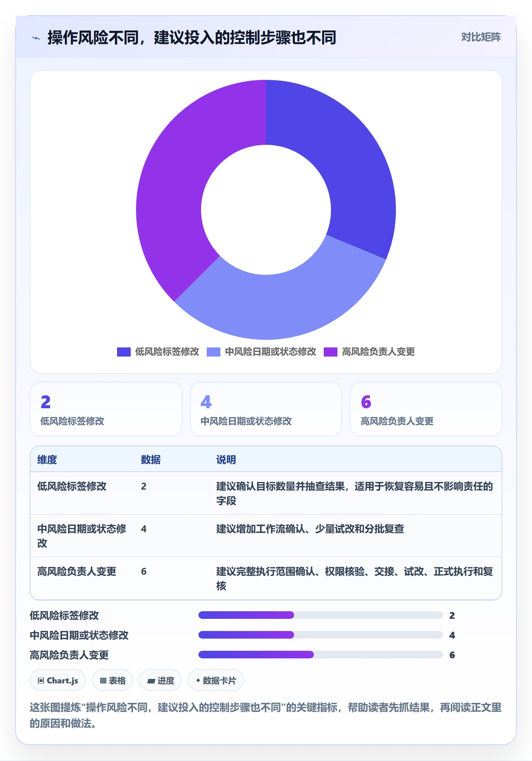This screenshot has width=532, height=761.
Task: Click the footer summary paragraph
Action: 266,715
